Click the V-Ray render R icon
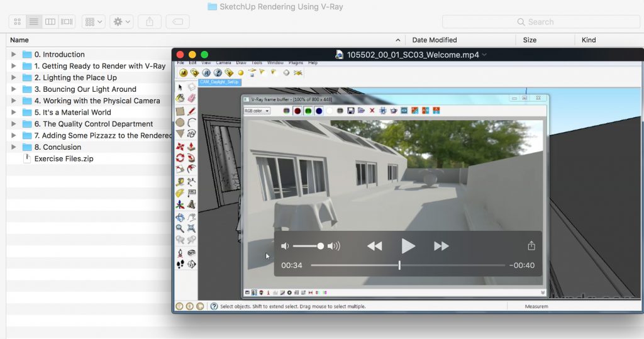Viewport: 644px width, 339px height. coord(206,73)
